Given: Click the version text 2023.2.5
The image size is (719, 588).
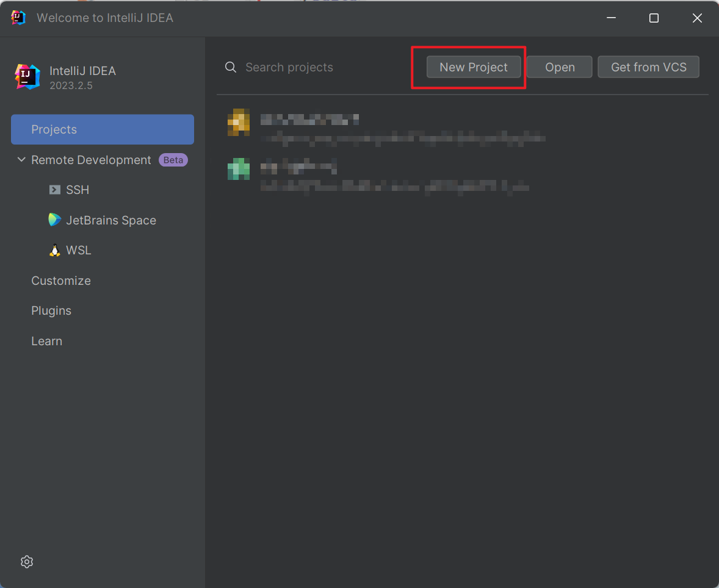Looking at the screenshot, I should (71, 86).
